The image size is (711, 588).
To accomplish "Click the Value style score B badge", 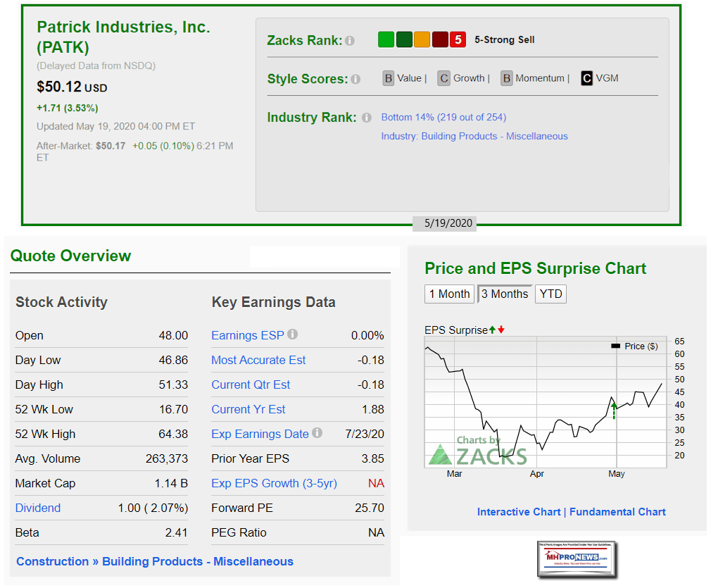I will pos(388,78).
